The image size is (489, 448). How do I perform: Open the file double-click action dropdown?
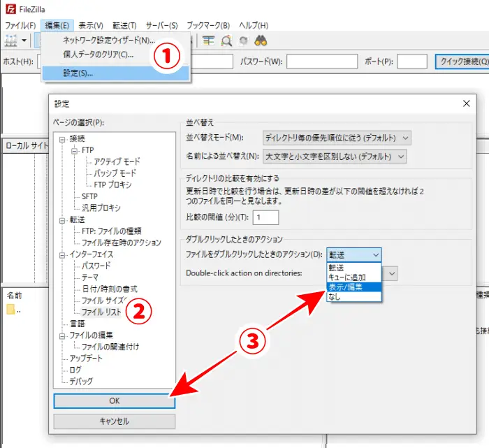tap(354, 255)
